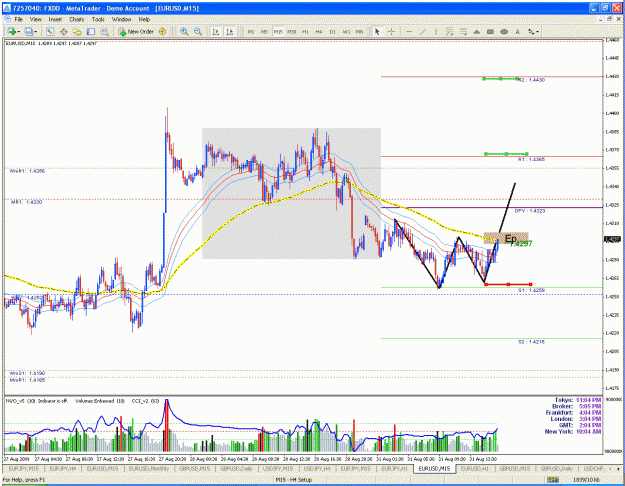Open the Insert menu

click(55, 19)
